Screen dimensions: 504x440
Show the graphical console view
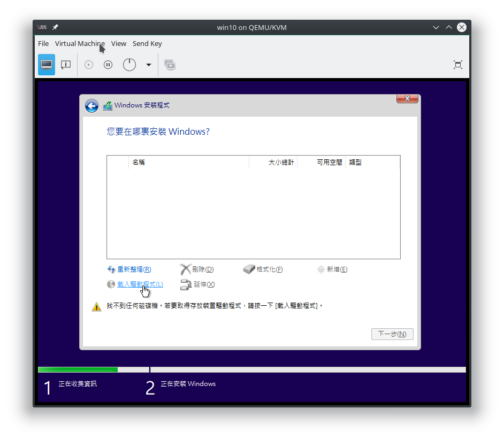pos(47,65)
